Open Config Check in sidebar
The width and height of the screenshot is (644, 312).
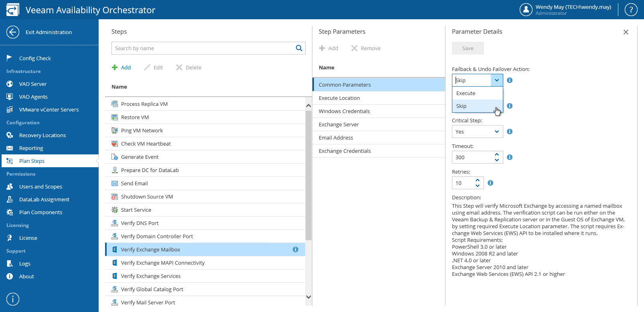(35, 58)
